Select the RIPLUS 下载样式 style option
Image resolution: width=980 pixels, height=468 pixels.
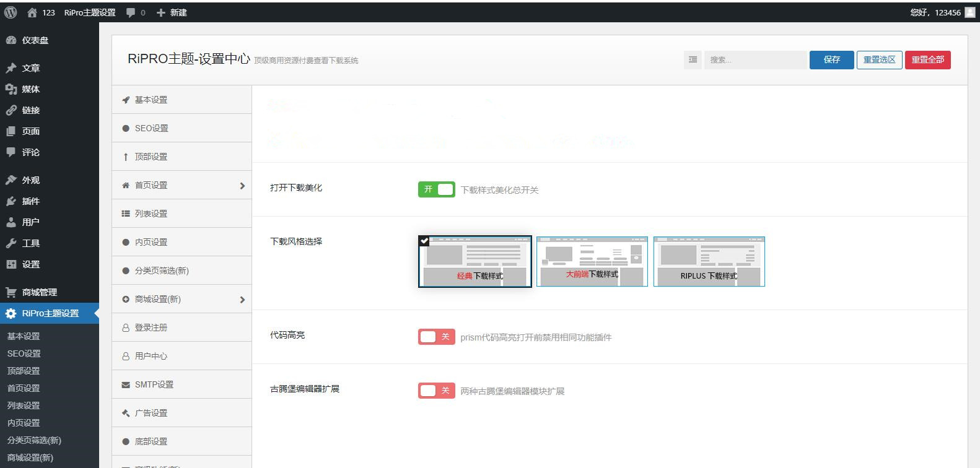pos(709,261)
